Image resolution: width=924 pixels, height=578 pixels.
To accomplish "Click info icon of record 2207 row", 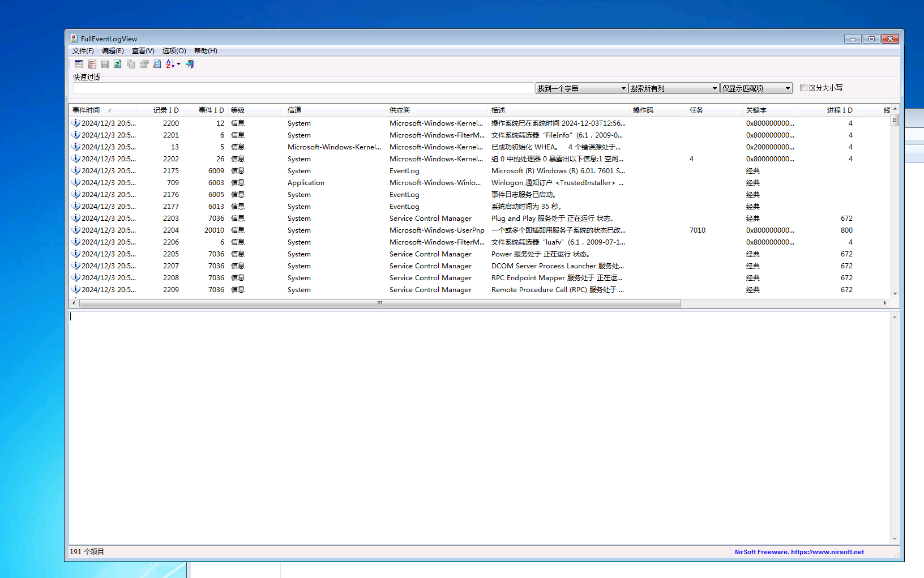I will (x=76, y=266).
